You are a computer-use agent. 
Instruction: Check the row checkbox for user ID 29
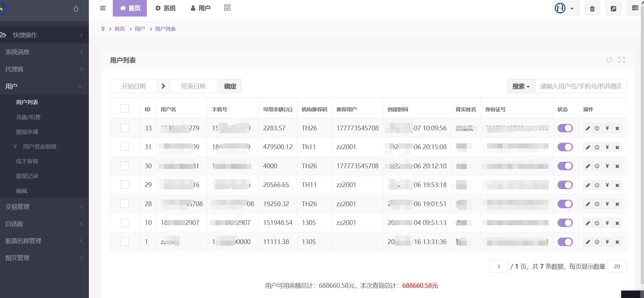click(125, 185)
